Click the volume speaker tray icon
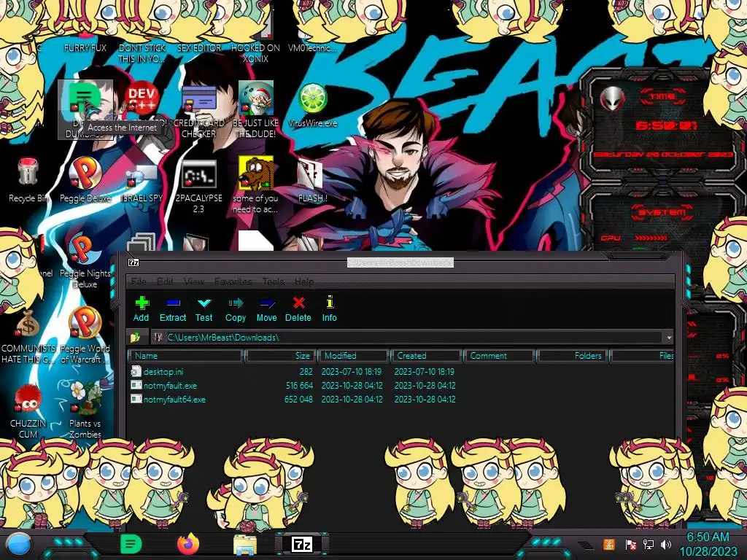The image size is (747, 560). (666, 544)
